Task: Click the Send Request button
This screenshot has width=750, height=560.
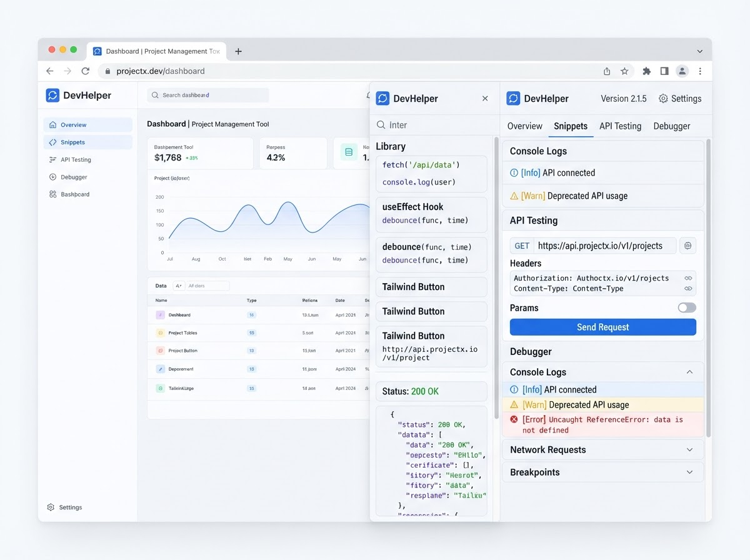Action: 603,327
